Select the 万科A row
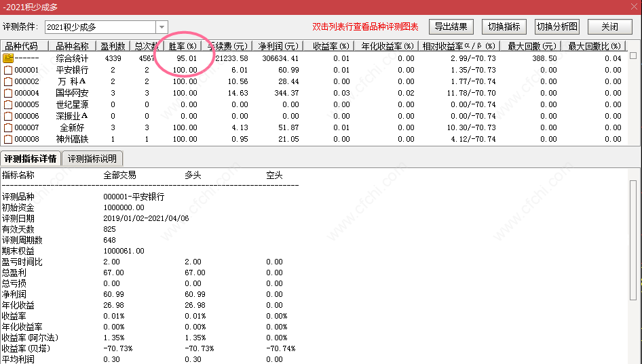This screenshot has height=364, width=642. tap(314, 81)
